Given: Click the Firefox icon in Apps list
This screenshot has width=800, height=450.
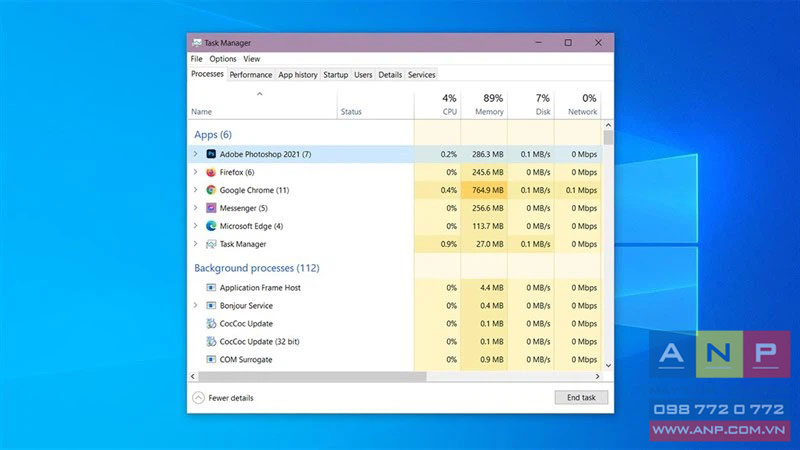Looking at the screenshot, I should pos(211,172).
